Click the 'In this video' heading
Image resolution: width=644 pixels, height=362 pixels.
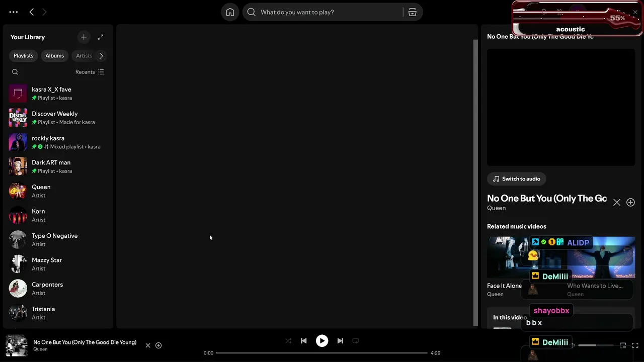point(510,317)
